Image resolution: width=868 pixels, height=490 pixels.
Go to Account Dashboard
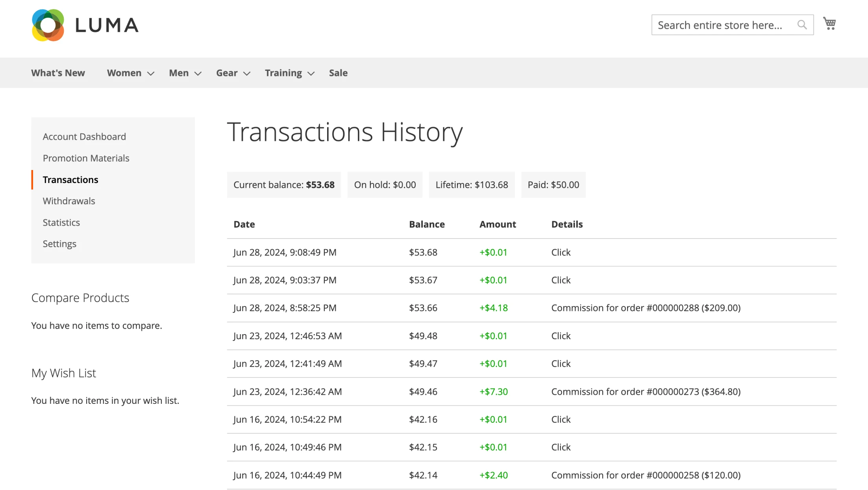pos(84,137)
